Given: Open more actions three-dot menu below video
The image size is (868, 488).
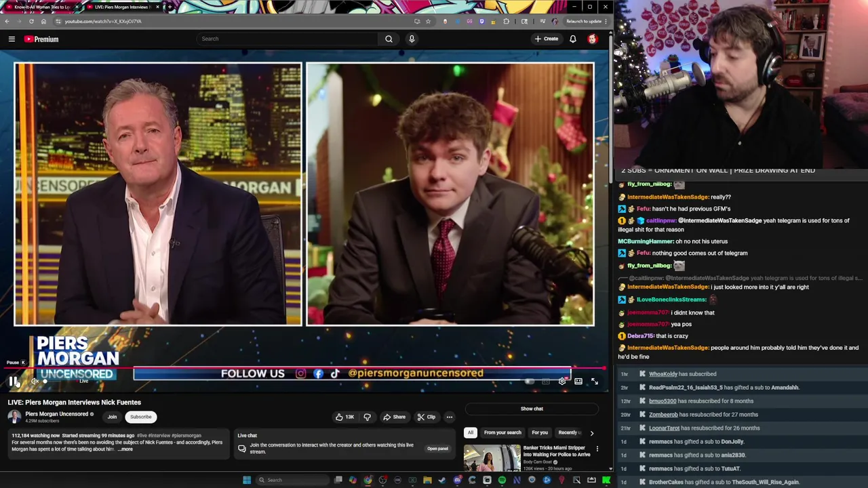Looking at the screenshot, I should [x=449, y=417].
